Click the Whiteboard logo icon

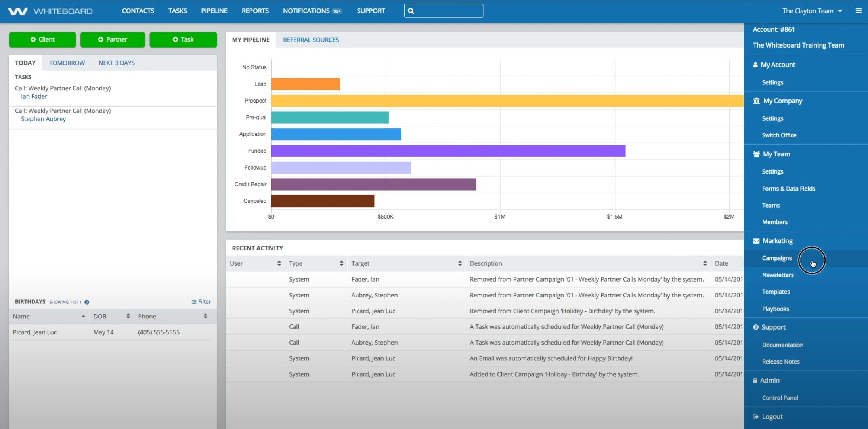18,11
